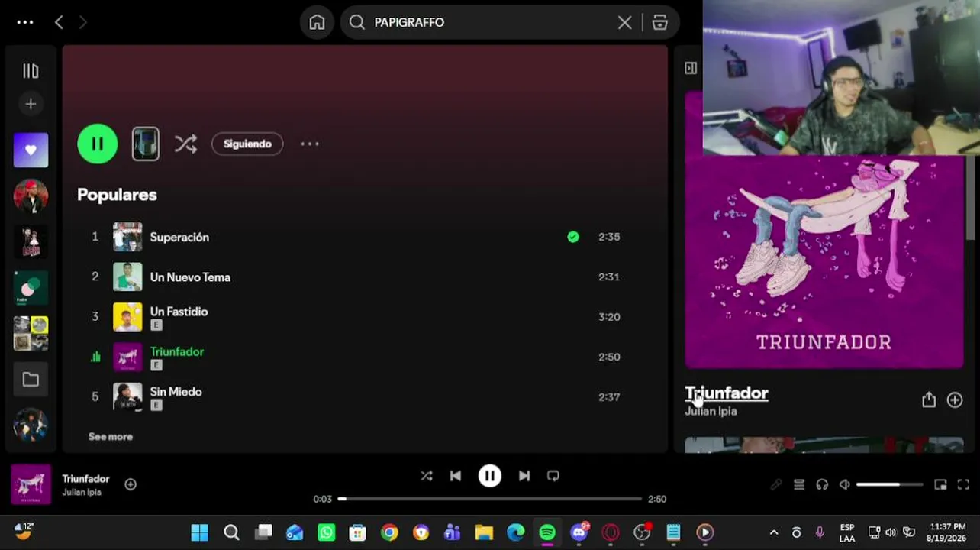Connect to a device with the headphones icon
980x550 pixels.
coord(822,484)
